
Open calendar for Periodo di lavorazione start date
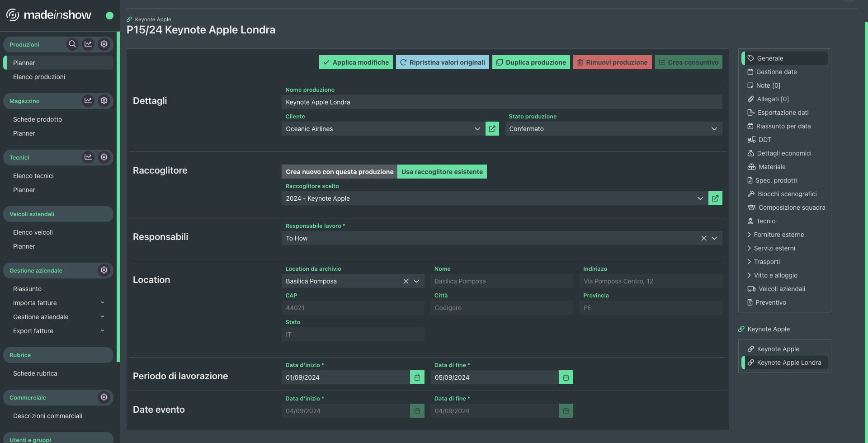pyautogui.click(x=417, y=377)
